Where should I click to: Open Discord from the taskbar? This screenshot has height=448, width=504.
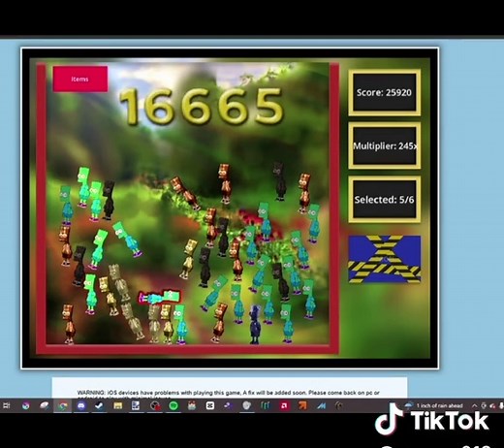tap(81, 405)
